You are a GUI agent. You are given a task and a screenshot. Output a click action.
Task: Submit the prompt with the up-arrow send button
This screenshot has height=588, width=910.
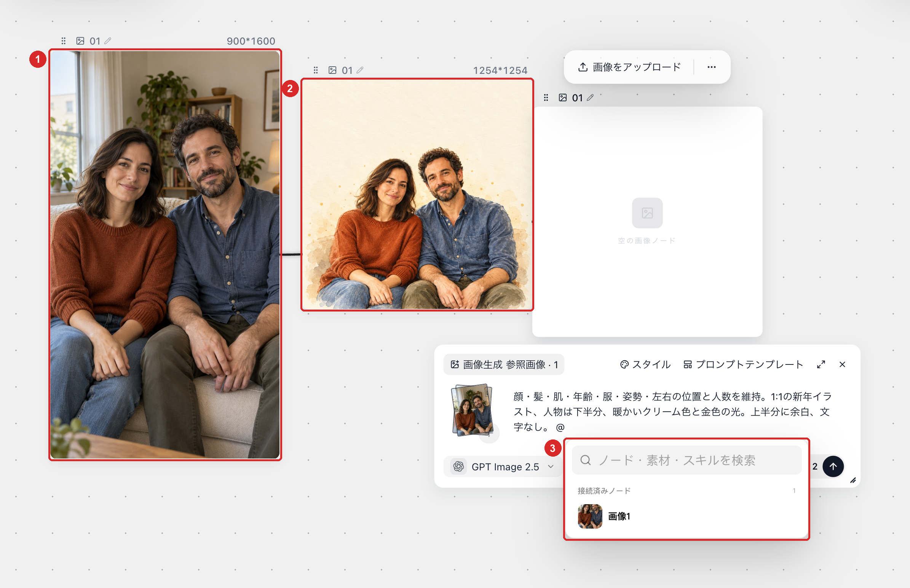tap(833, 467)
